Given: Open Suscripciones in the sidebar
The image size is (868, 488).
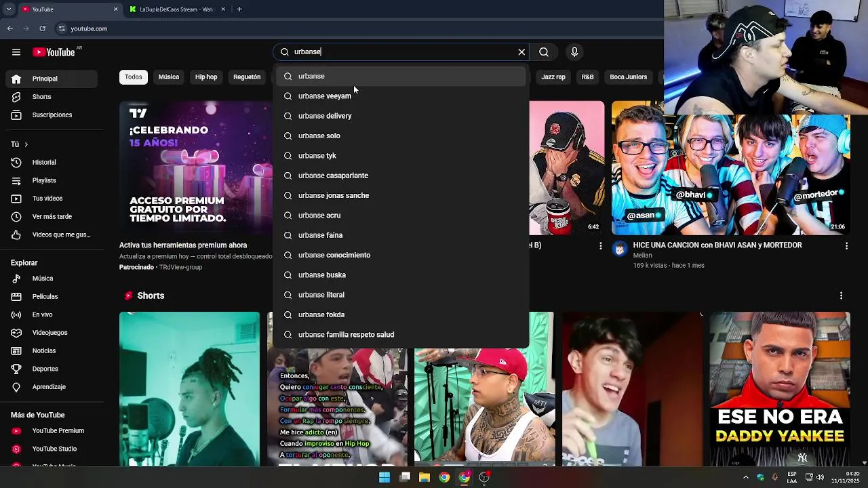Looking at the screenshot, I should click(x=53, y=115).
